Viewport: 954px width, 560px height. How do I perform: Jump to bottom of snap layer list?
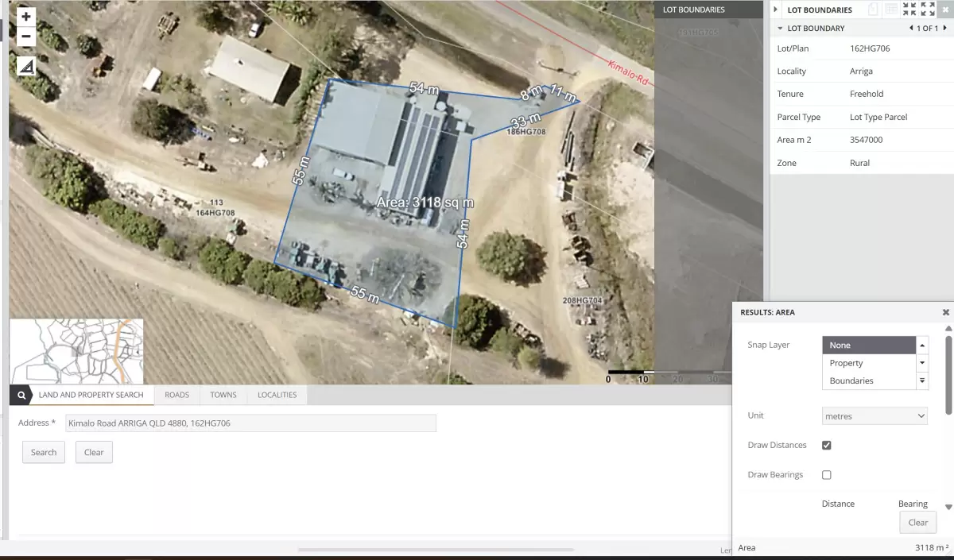pyautogui.click(x=922, y=381)
